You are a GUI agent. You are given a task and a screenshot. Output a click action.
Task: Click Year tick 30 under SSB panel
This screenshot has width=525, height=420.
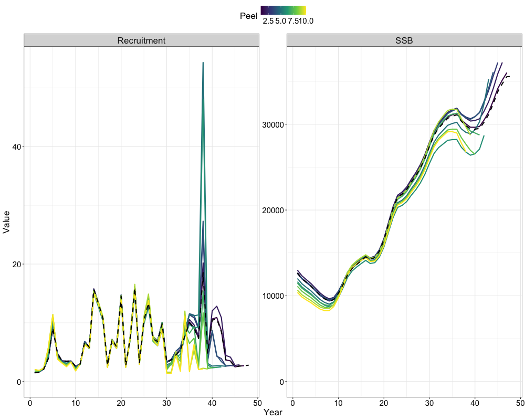(429, 403)
